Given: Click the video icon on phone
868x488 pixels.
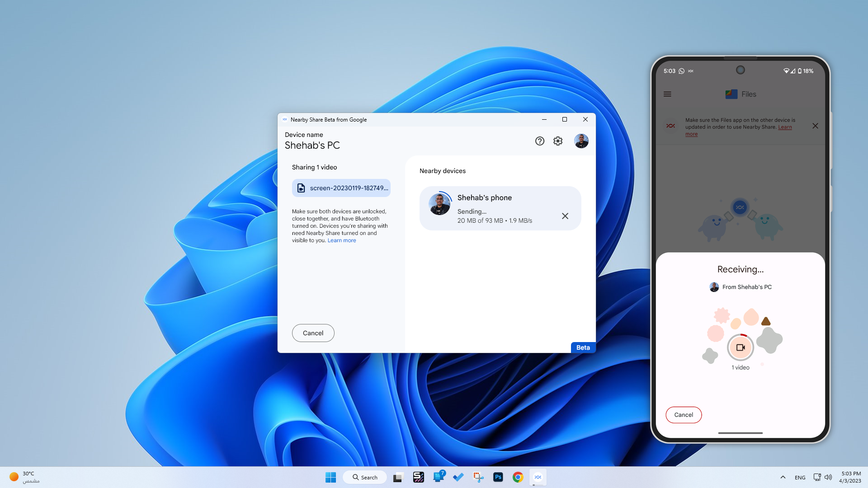Looking at the screenshot, I should click(740, 347).
